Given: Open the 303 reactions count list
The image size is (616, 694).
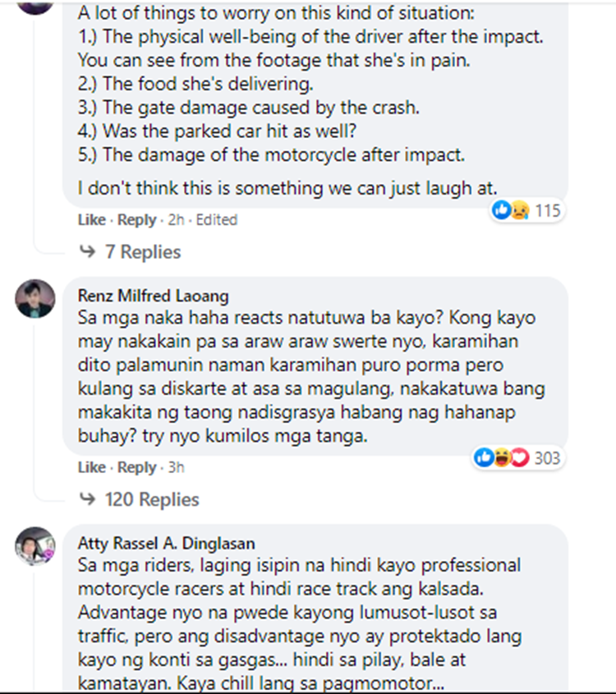Looking at the screenshot, I should coord(547,457).
